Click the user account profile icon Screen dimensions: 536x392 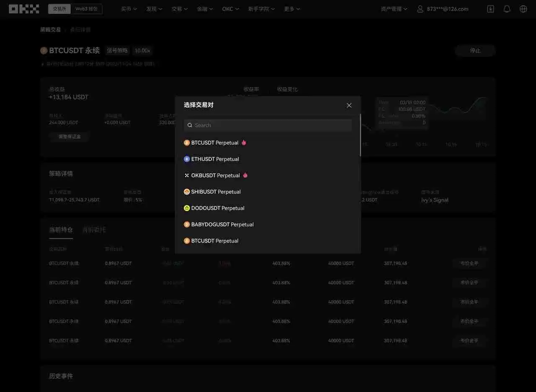coord(420,8)
